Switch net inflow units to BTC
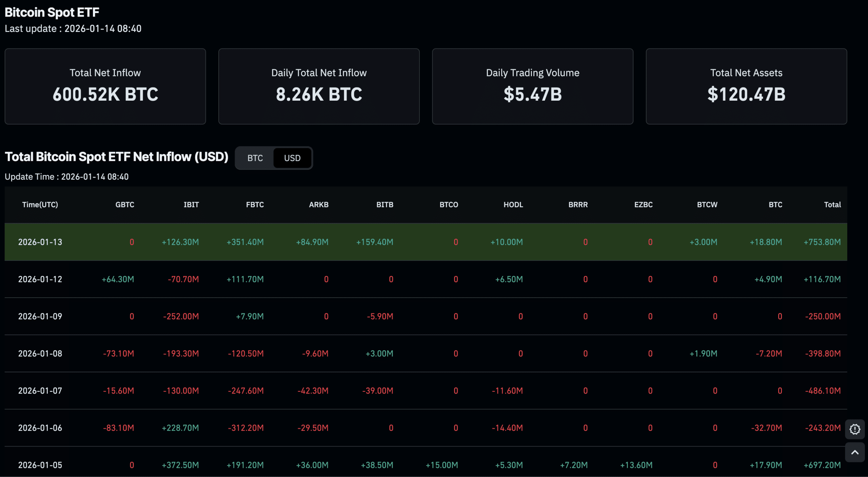 [255, 158]
